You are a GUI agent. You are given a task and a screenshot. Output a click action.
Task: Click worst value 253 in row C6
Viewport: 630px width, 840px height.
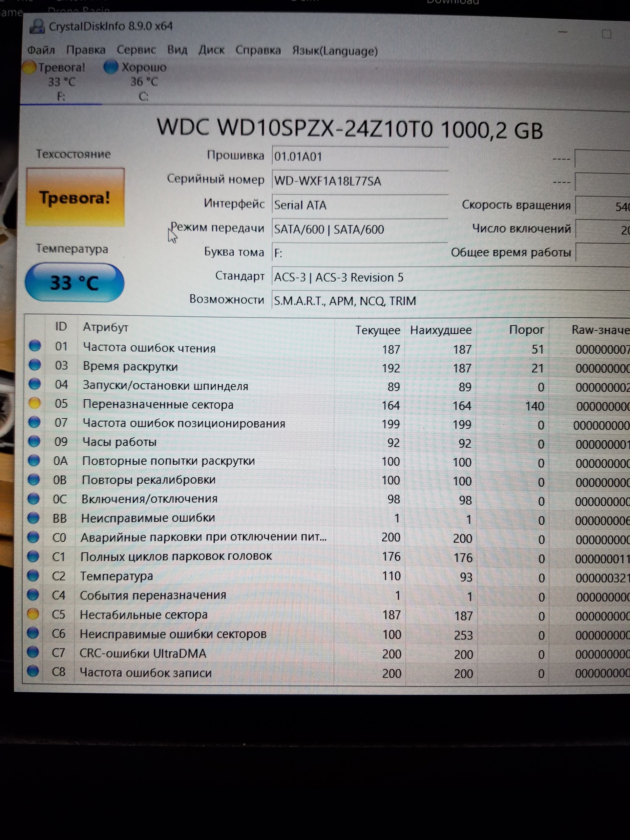tap(463, 635)
